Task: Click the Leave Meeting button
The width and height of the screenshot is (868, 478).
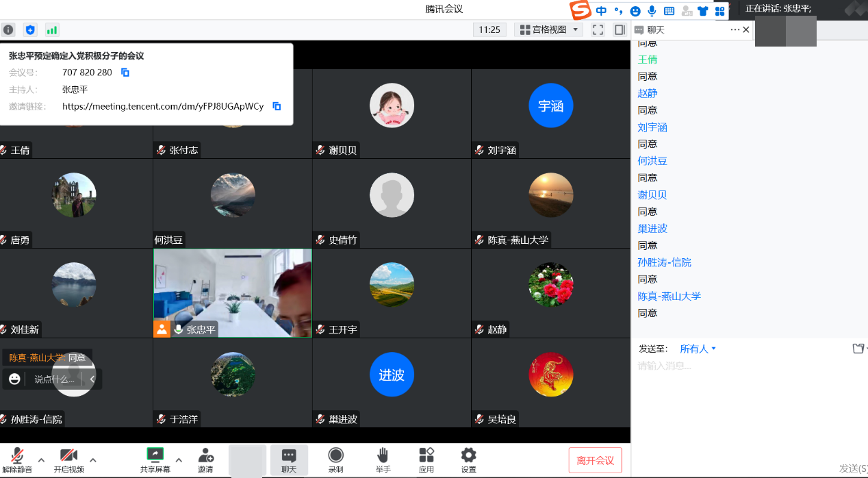Action: 595,460
